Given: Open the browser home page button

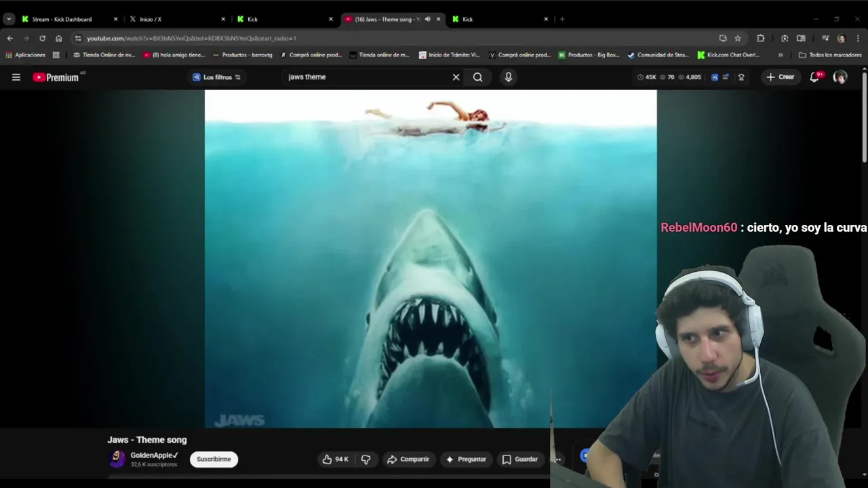Looking at the screenshot, I should pos(58,38).
